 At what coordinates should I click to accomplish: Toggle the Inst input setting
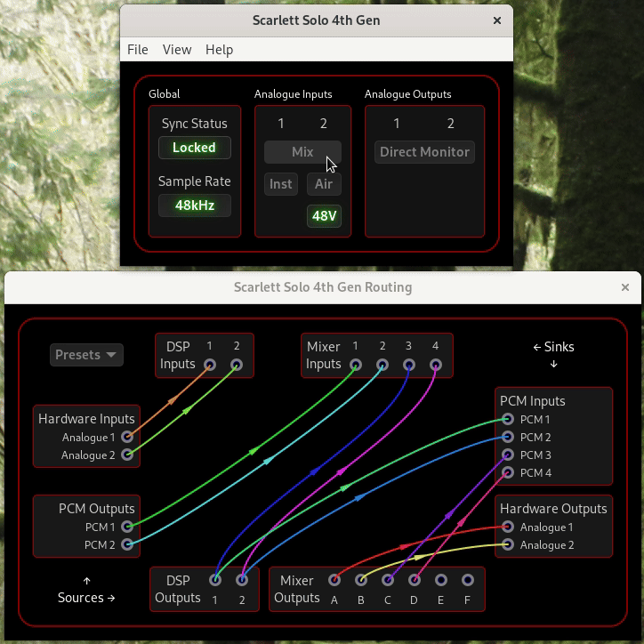pos(281,184)
